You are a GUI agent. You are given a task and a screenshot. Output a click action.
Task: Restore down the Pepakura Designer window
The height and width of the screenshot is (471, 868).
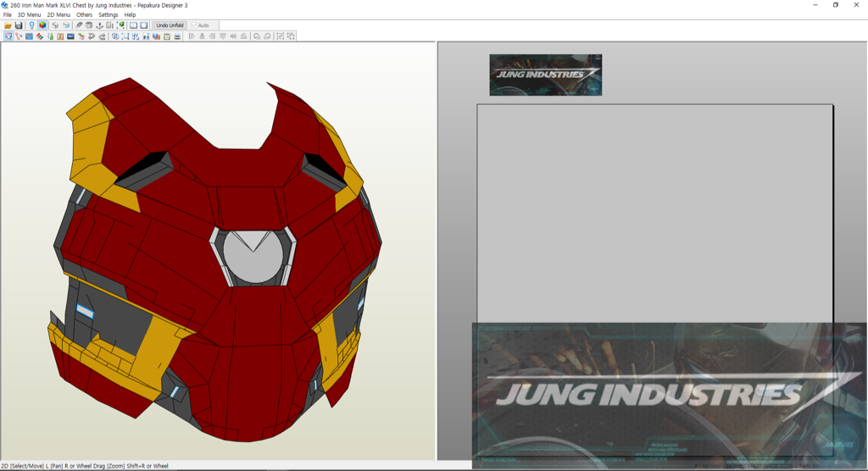pyautogui.click(x=835, y=5)
